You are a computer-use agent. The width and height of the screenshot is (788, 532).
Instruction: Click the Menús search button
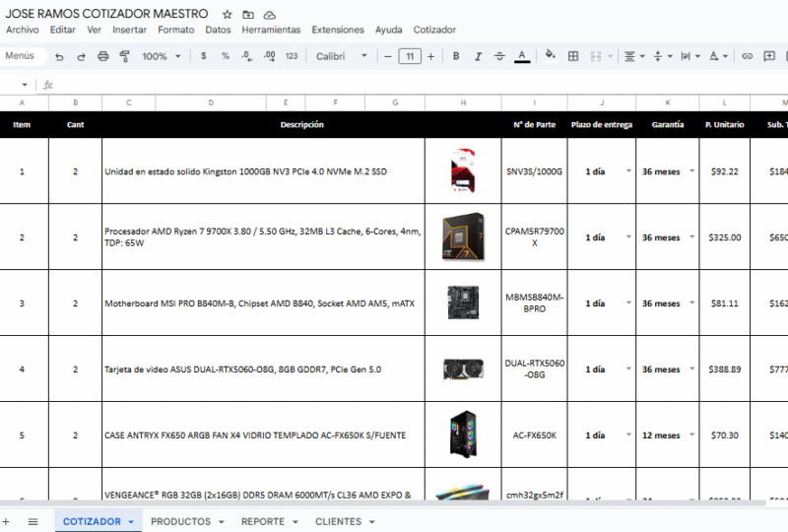pyautogui.click(x=21, y=56)
